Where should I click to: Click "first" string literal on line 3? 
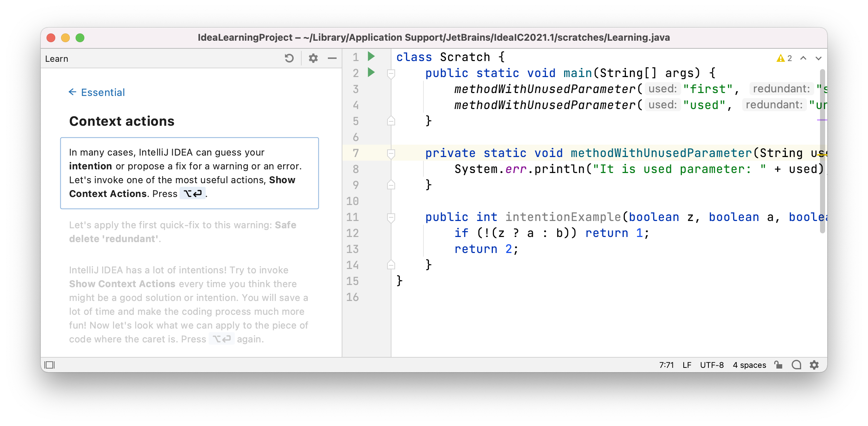tap(708, 89)
